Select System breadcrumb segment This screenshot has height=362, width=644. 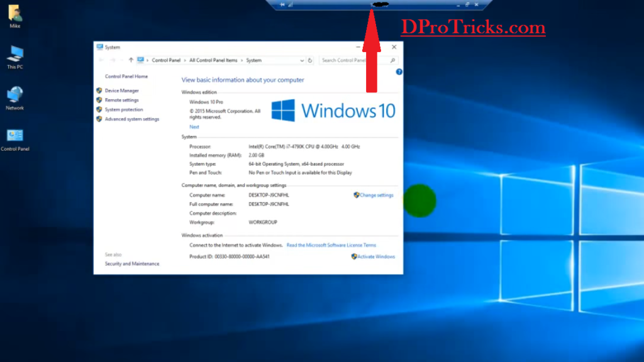point(254,60)
